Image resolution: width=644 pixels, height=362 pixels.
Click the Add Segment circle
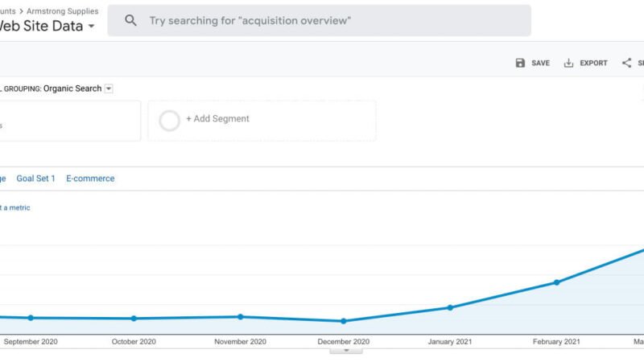pyautogui.click(x=170, y=120)
